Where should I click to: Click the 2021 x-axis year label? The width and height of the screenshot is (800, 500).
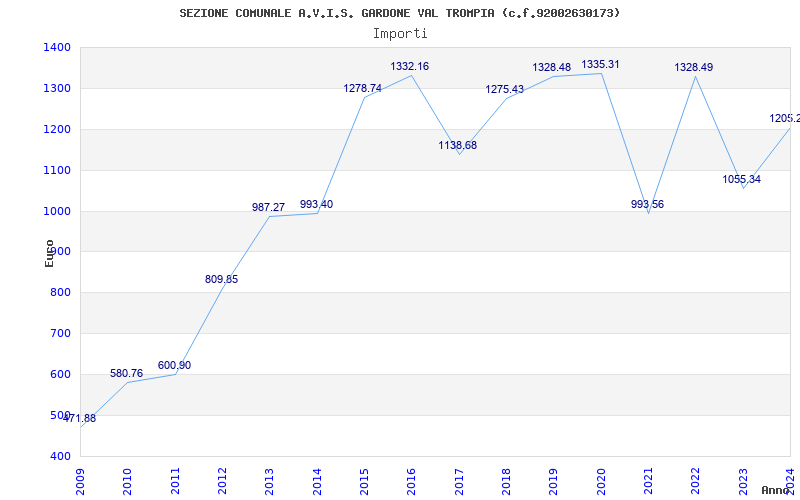point(648,482)
